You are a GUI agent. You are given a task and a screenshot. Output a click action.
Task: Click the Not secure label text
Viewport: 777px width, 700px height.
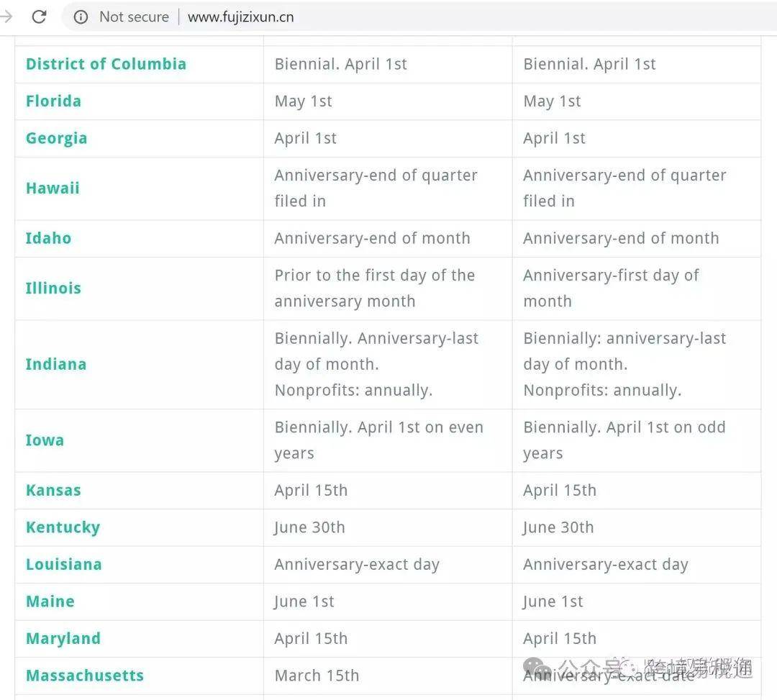135,17
